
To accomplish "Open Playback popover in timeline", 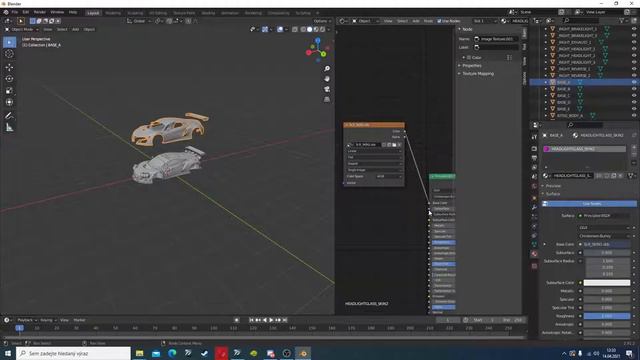I will [x=27, y=320].
